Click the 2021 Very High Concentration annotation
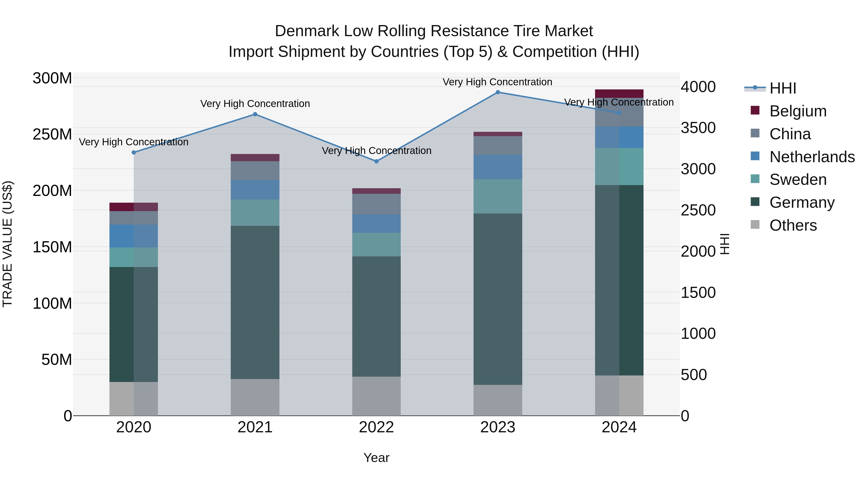The width and height of the screenshot is (868, 488). click(255, 104)
